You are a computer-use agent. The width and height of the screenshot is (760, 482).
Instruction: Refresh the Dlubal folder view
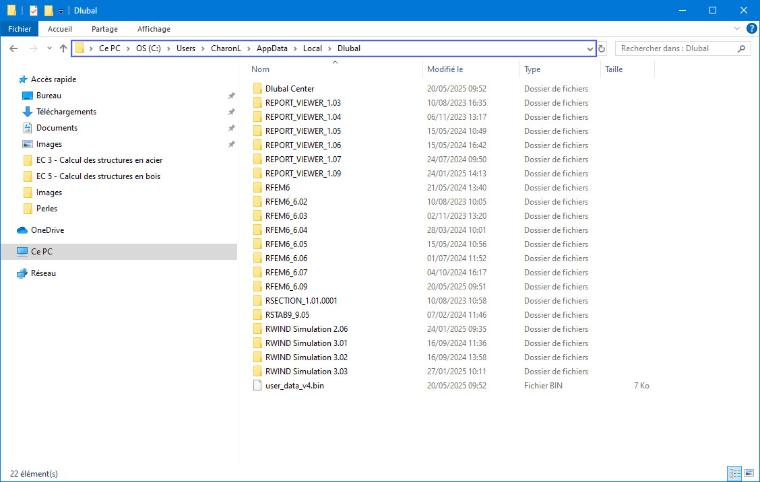click(x=602, y=48)
